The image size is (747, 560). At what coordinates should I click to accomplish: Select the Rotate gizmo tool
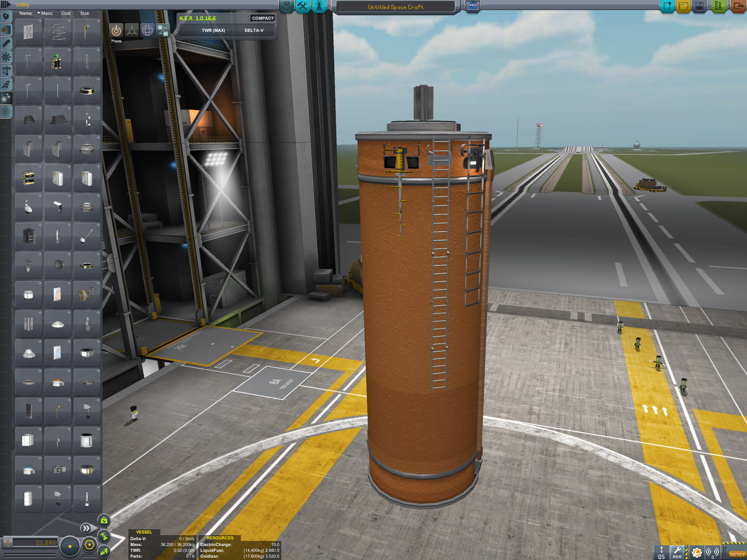tap(147, 30)
